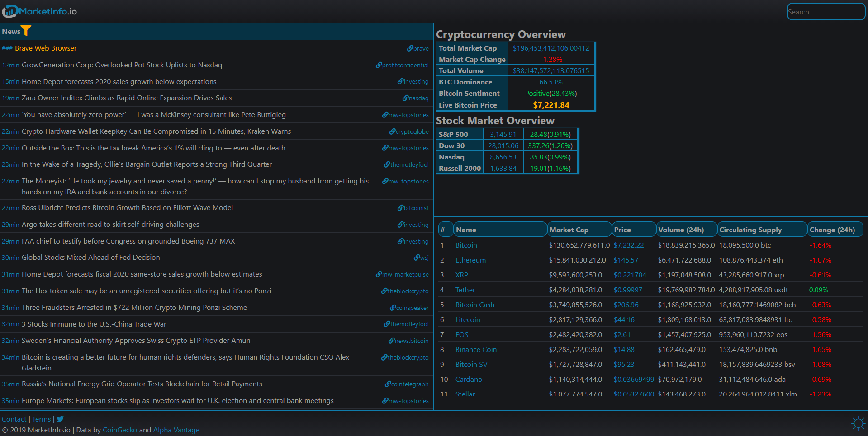
Task: Sort table by rank # column
Action: tap(446, 230)
